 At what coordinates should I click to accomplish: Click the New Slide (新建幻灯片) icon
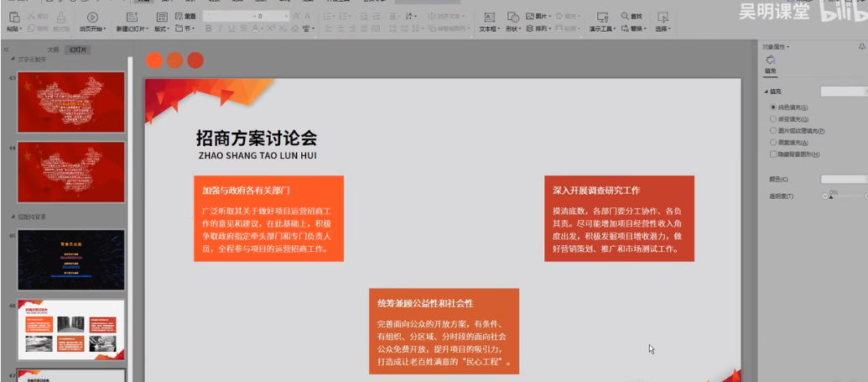(x=132, y=17)
